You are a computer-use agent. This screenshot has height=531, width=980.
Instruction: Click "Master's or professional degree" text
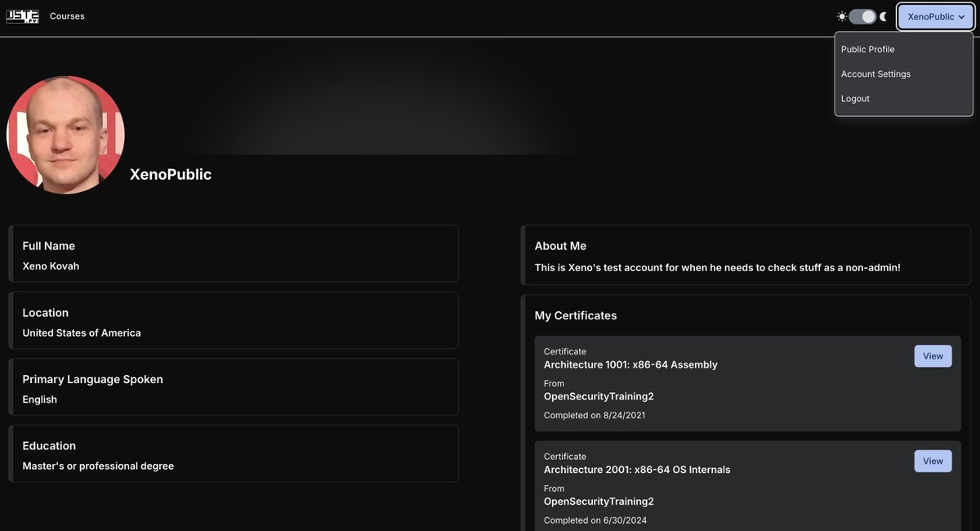pyautogui.click(x=98, y=466)
